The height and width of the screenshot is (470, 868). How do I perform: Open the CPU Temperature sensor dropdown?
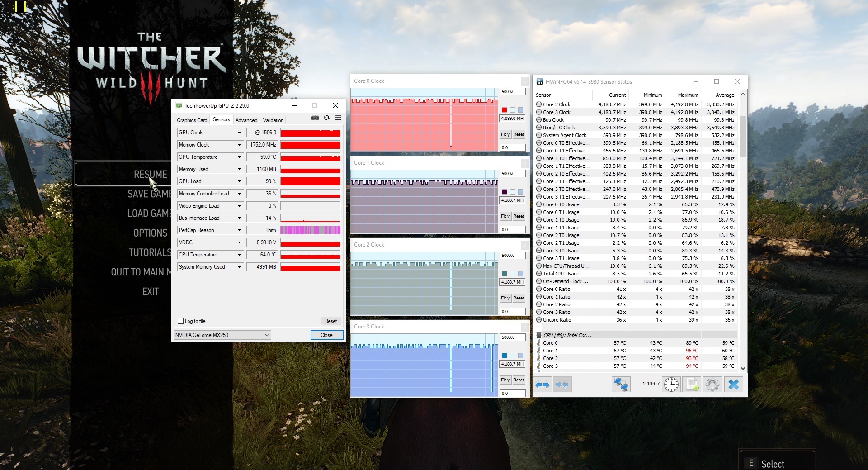[x=239, y=255]
